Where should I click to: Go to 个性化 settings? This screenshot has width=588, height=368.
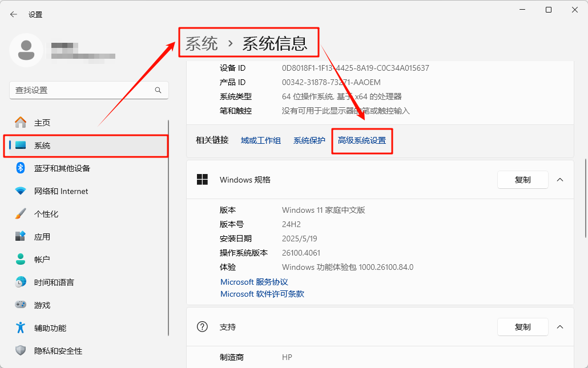[86, 214]
